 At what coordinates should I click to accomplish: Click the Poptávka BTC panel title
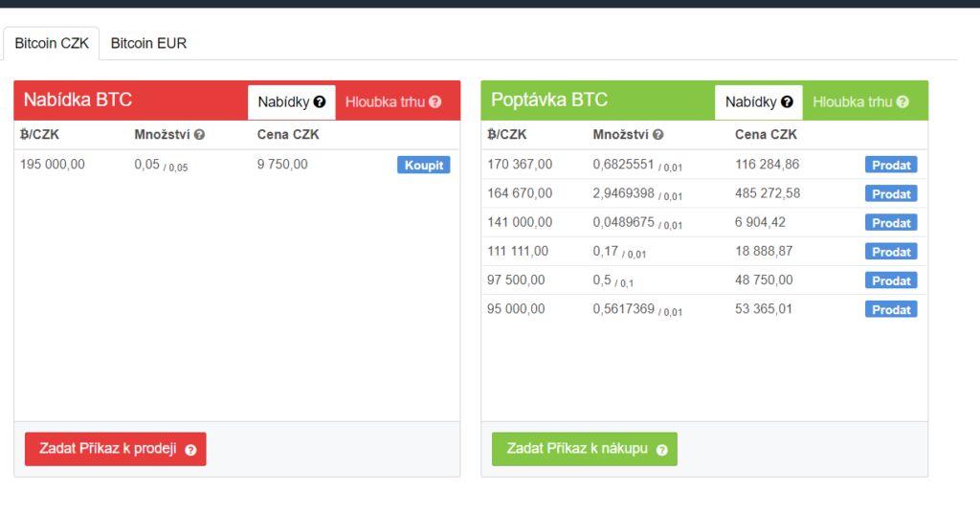tap(549, 100)
